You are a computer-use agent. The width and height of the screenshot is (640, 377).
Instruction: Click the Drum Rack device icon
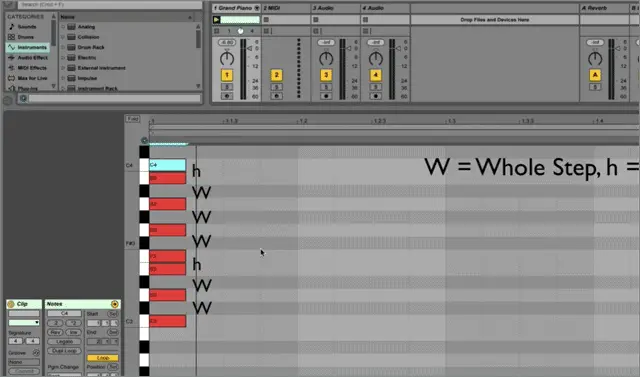(71, 47)
